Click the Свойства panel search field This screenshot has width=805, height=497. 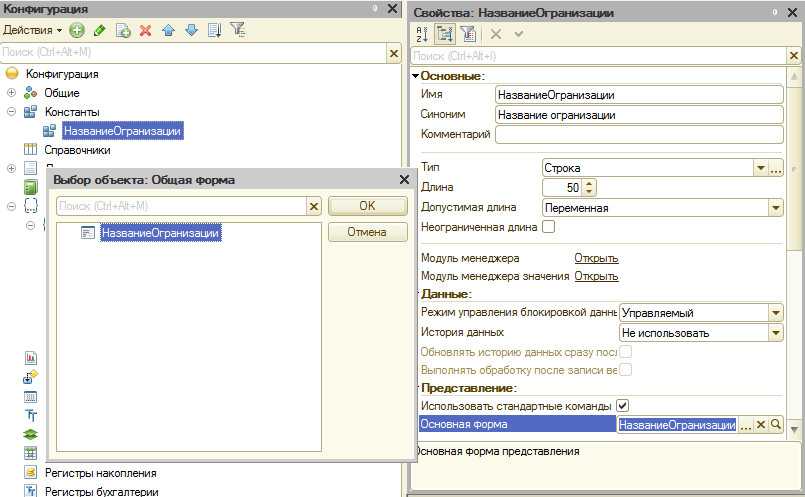coord(599,55)
